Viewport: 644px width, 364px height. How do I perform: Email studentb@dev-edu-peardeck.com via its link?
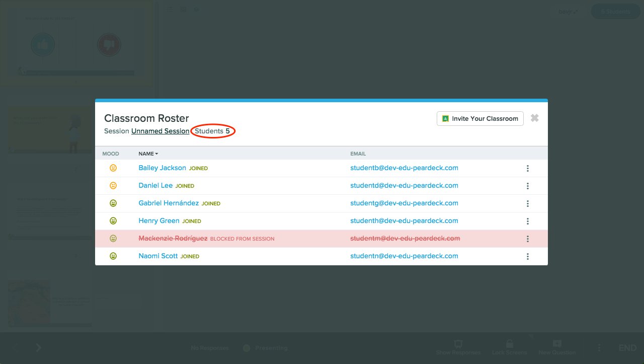[x=404, y=168]
